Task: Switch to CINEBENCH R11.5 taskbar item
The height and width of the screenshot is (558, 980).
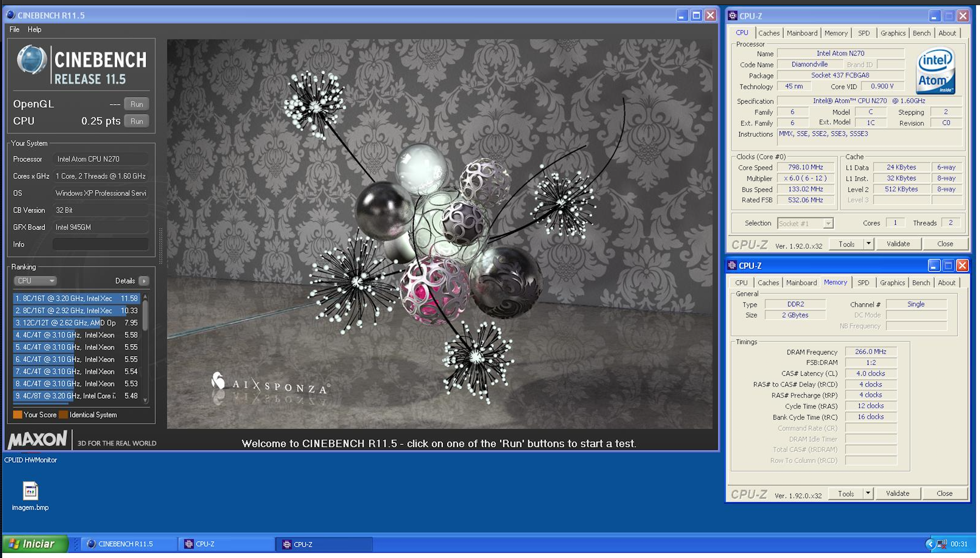Action: pyautogui.click(x=129, y=544)
